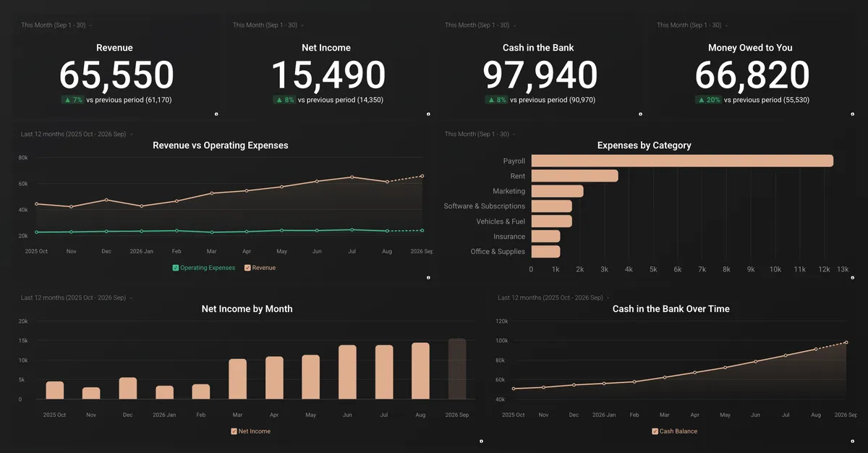
Task: Click the Mar bar in Net Income by Month
Action: (238, 379)
